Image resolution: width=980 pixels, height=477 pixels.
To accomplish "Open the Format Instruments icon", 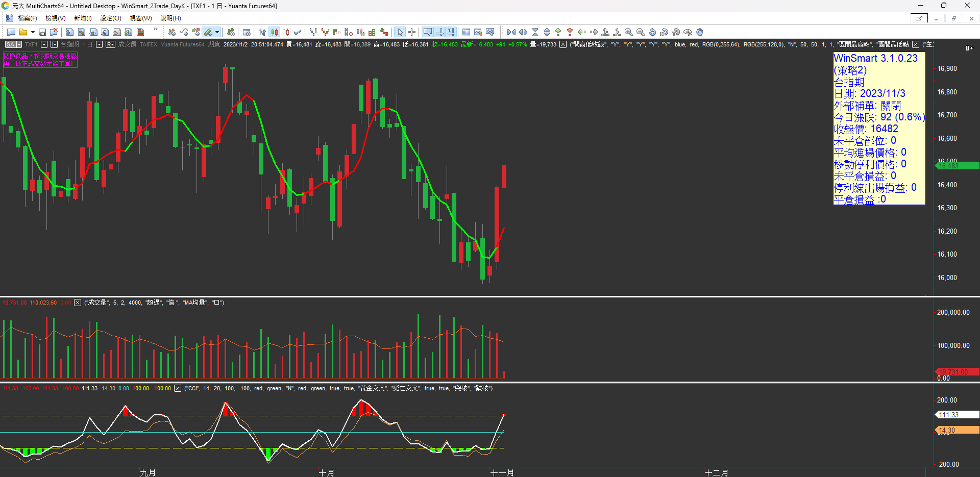I will point(231,32).
